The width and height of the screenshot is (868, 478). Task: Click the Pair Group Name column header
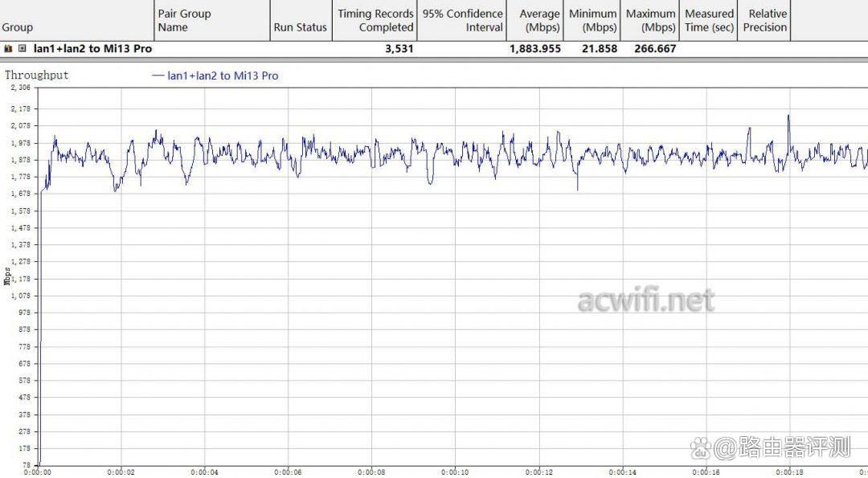pos(184,20)
